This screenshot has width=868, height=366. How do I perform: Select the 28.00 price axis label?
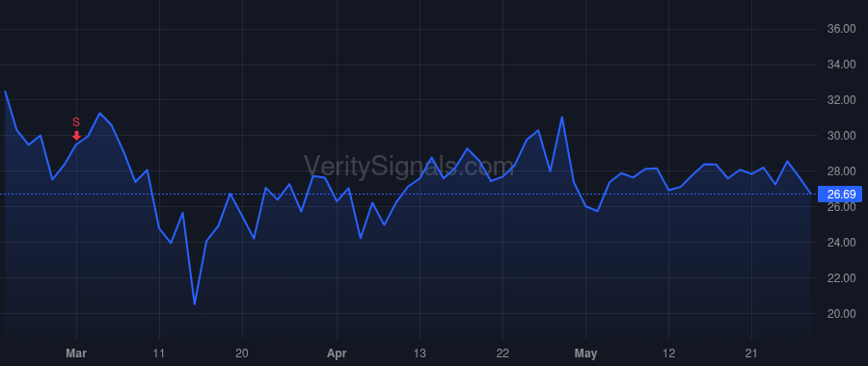841,171
